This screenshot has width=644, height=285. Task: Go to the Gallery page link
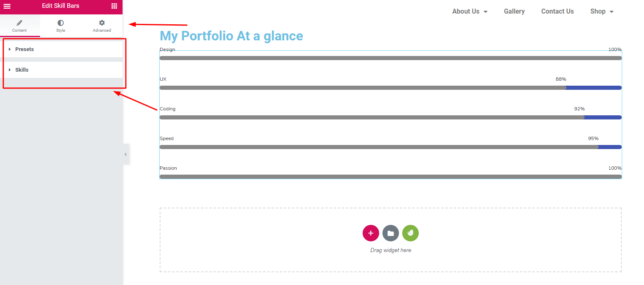click(x=514, y=12)
